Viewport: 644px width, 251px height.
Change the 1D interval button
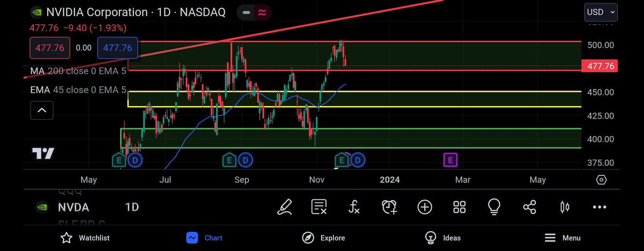click(131, 208)
